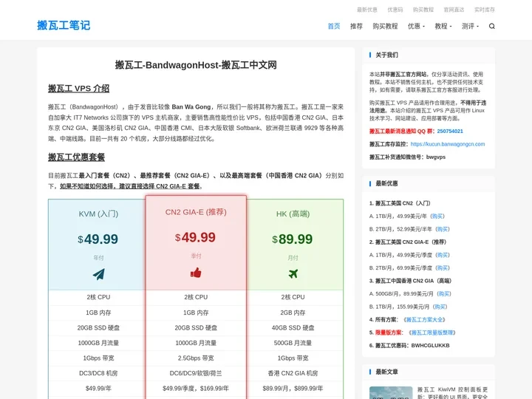Click the KVM (入门) plan heading

click(x=98, y=214)
